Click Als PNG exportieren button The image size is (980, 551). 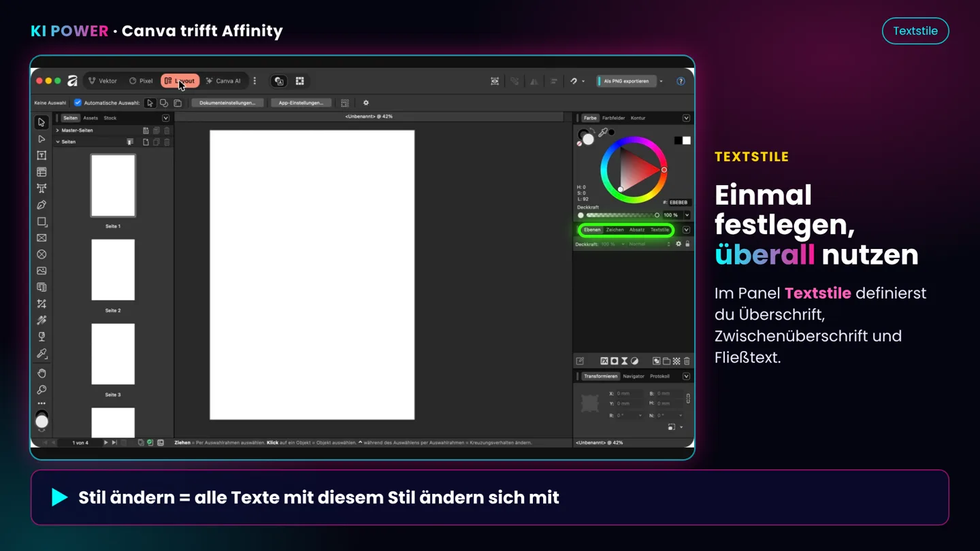point(626,81)
